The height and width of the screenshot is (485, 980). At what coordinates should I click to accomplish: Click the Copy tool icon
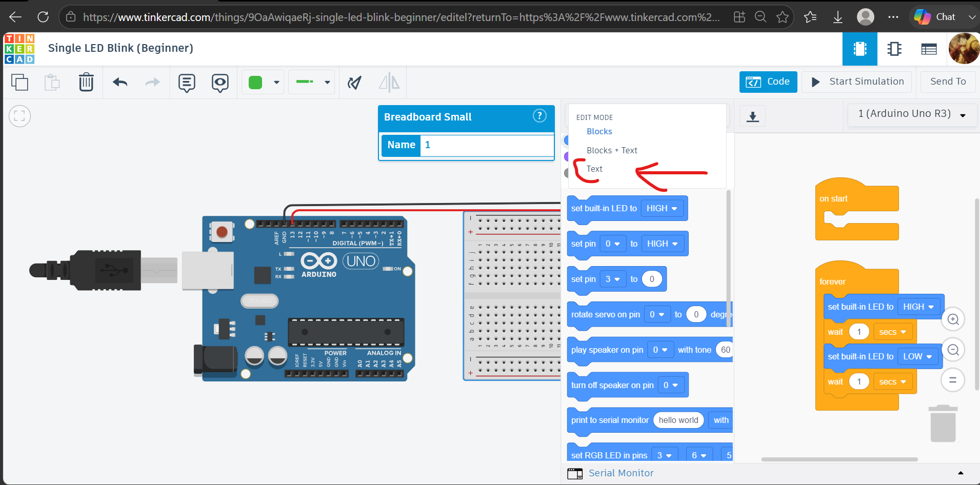tap(19, 82)
